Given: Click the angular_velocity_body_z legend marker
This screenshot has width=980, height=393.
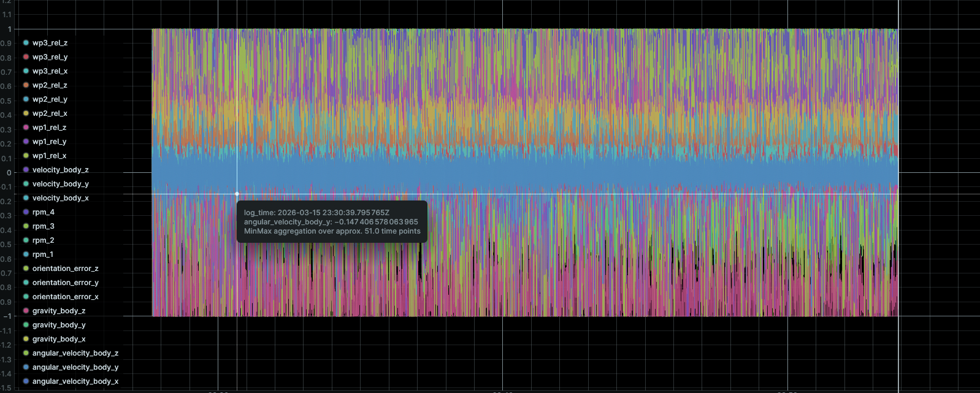Looking at the screenshot, I should coord(26,353).
